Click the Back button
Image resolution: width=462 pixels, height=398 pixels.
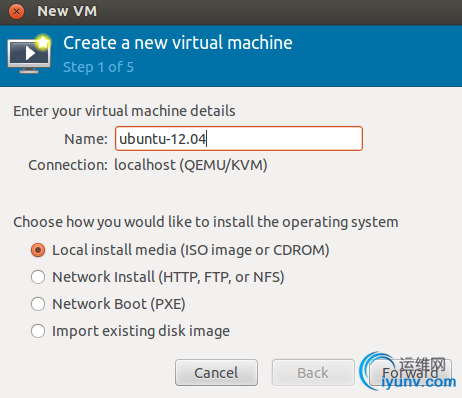pyautogui.click(x=313, y=373)
